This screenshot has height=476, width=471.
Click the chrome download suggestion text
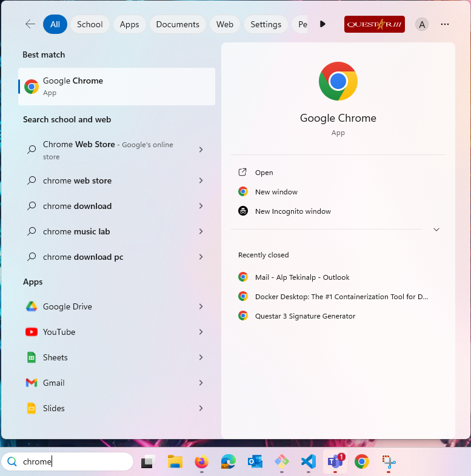click(77, 206)
